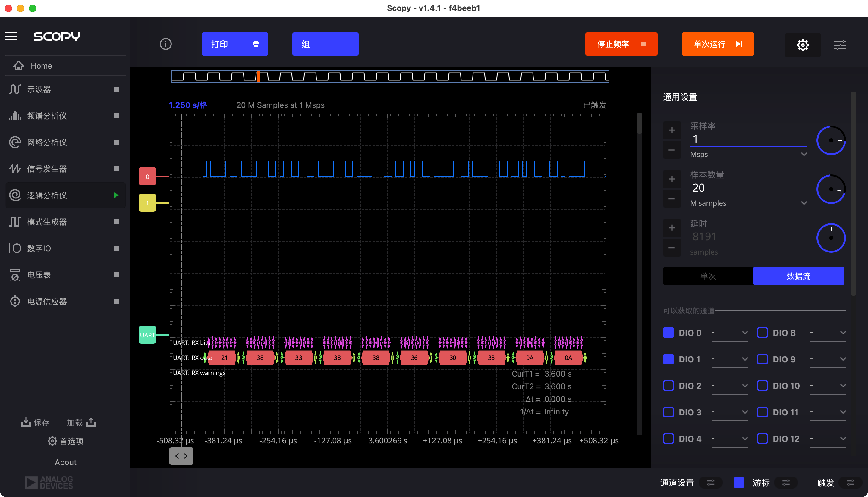The height and width of the screenshot is (497, 868).
Task: Enable the DIO 9 channel checkbox
Action: click(763, 359)
